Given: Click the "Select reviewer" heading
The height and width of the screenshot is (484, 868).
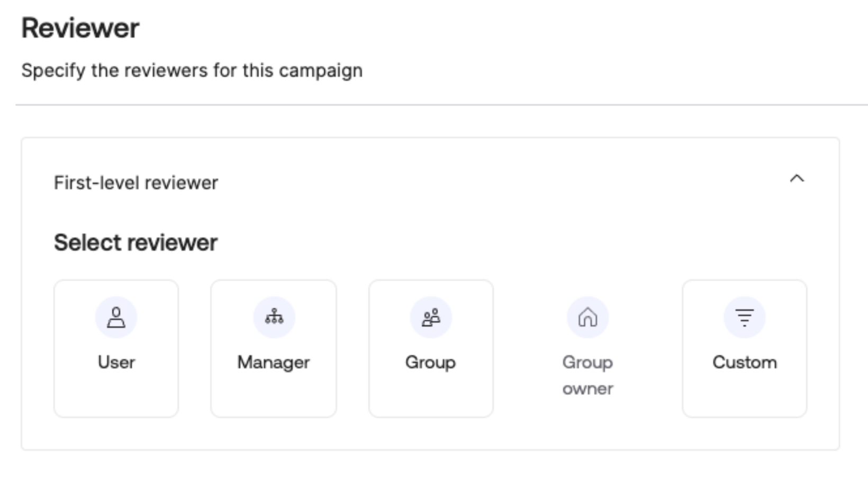Looking at the screenshot, I should click(135, 243).
